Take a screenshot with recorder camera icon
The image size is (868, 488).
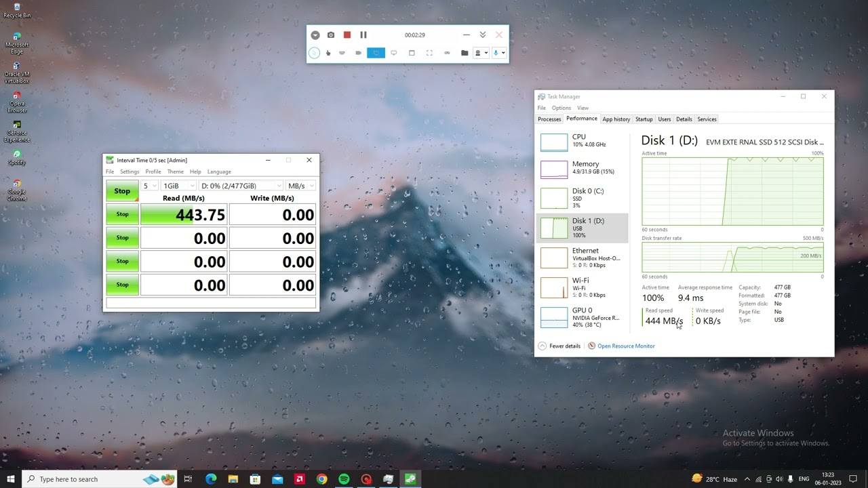(331, 35)
